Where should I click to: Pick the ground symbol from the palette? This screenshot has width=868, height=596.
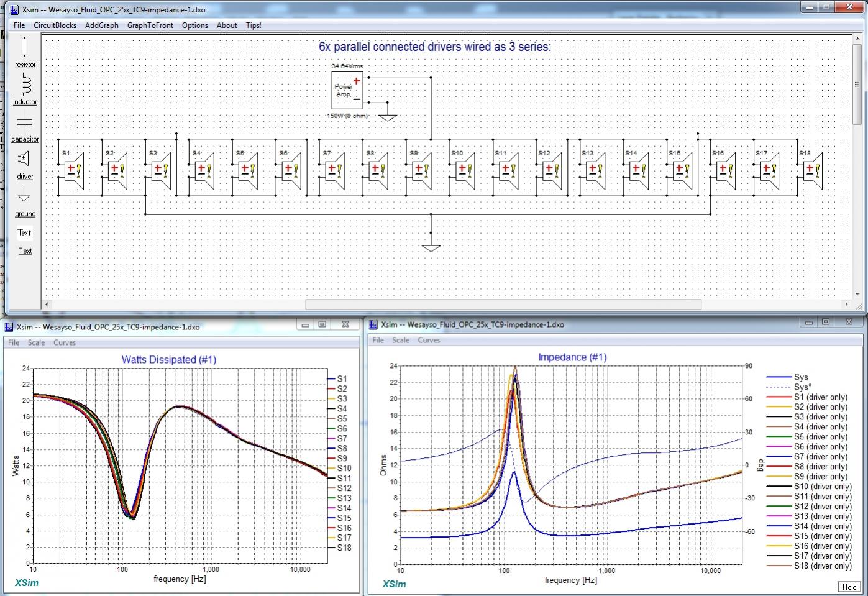(x=24, y=196)
